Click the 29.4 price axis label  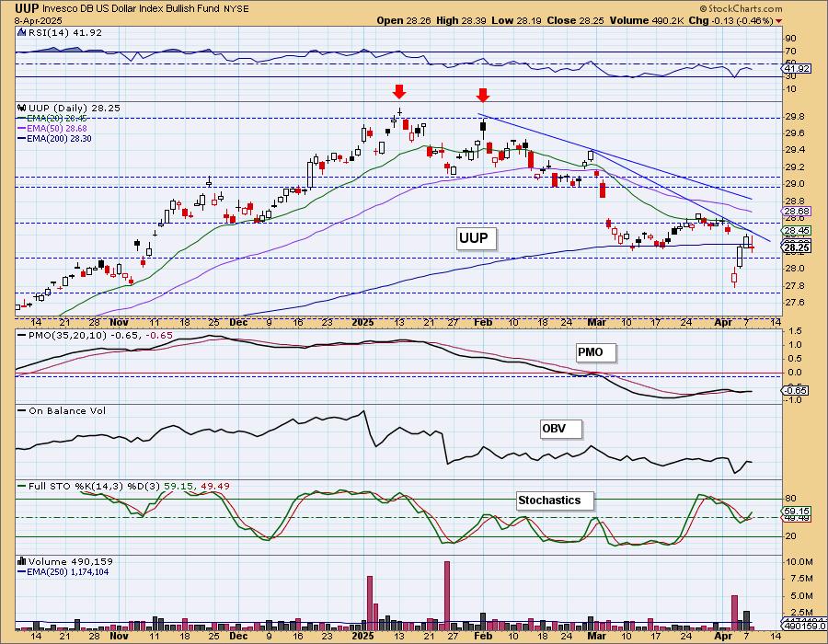795,150
